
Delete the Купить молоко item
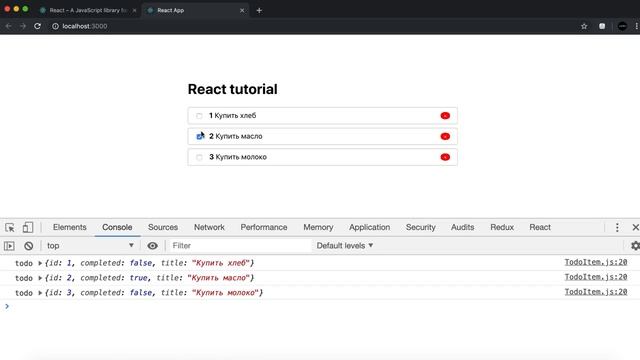point(445,157)
